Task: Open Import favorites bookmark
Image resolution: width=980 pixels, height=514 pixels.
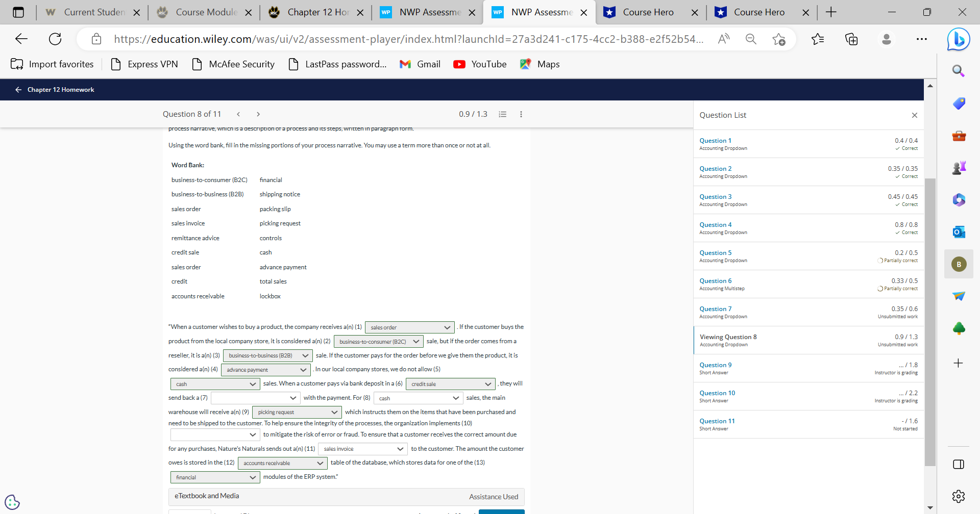Action: (x=53, y=64)
